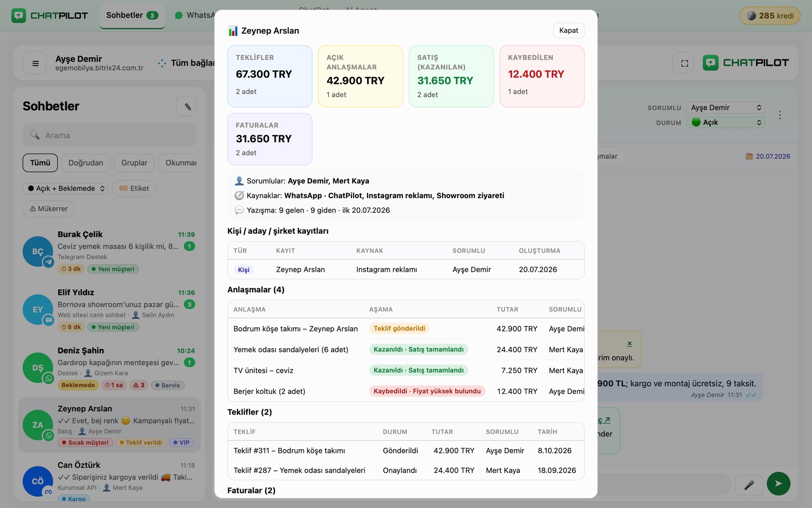Switch to the Doğrudan tab
812x508 pixels.
click(x=86, y=163)
